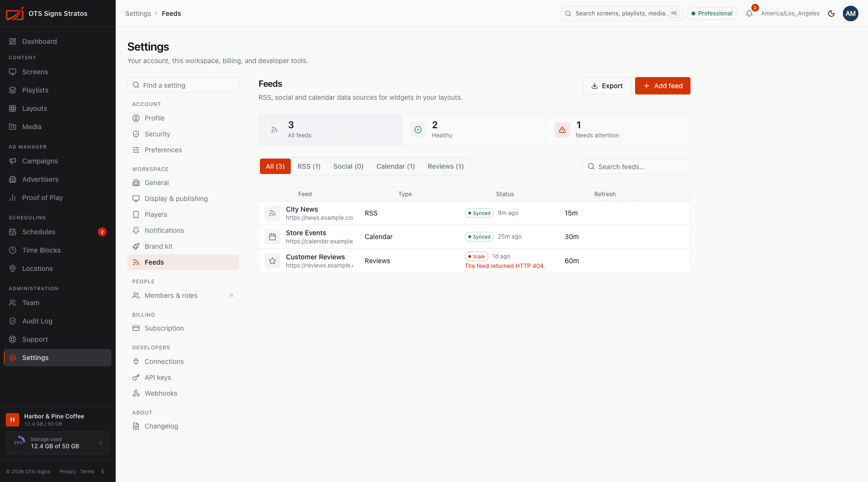Screen dimensions: 868x482
Task: Open Members & roles external link
Action: (183, 295)
